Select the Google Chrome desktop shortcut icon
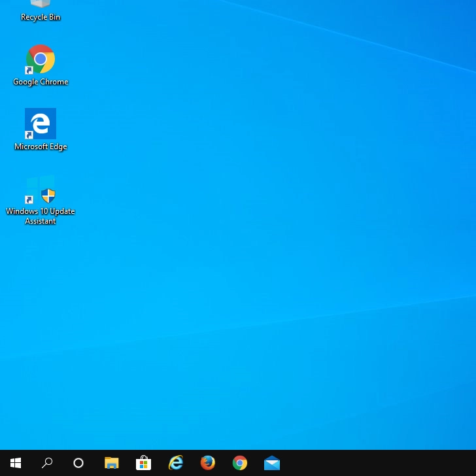Screen dimensions: 476x476 point(41,59)
